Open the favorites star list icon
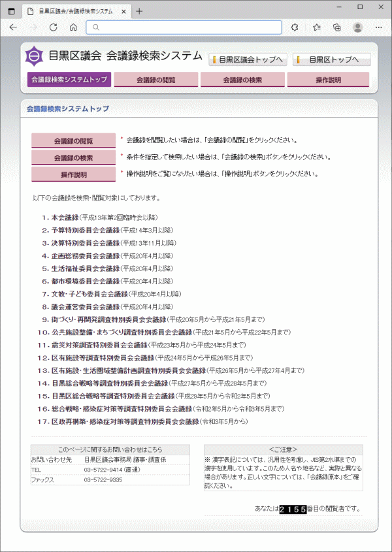 [317, 27]
